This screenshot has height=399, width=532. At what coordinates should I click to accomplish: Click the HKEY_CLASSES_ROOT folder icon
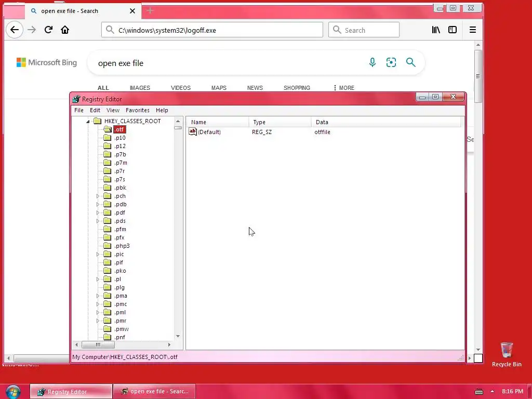point(97,121)
